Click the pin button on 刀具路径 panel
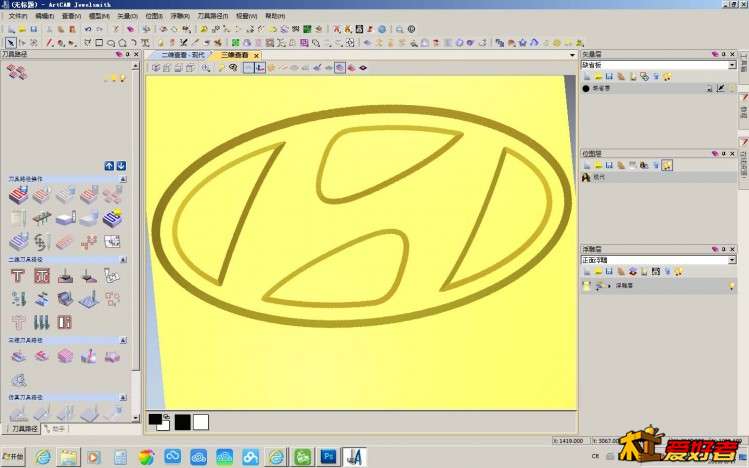Image resolution: width=749 pixels, height=468 pixels. [128, 54]
